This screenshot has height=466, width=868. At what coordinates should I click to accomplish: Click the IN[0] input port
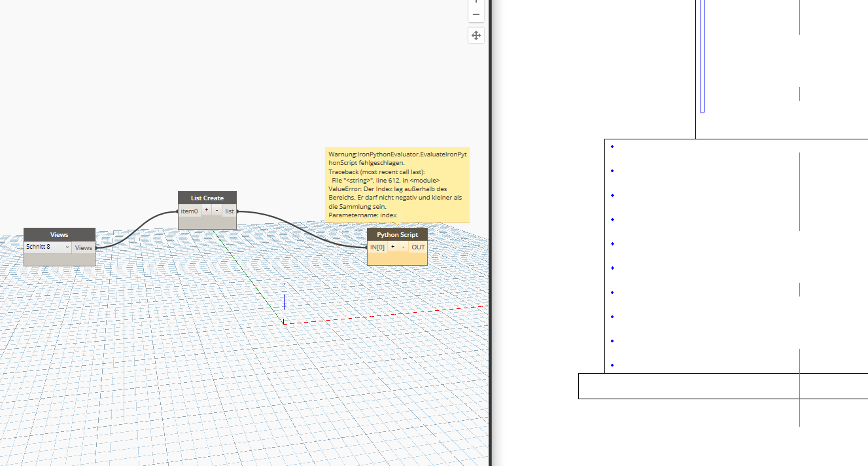tap(377, 246)
